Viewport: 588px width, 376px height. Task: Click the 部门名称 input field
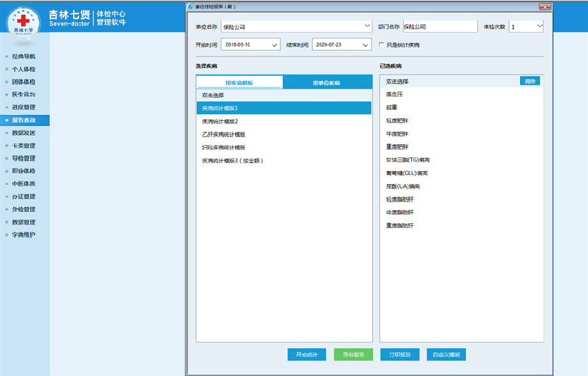click(440, 27)
